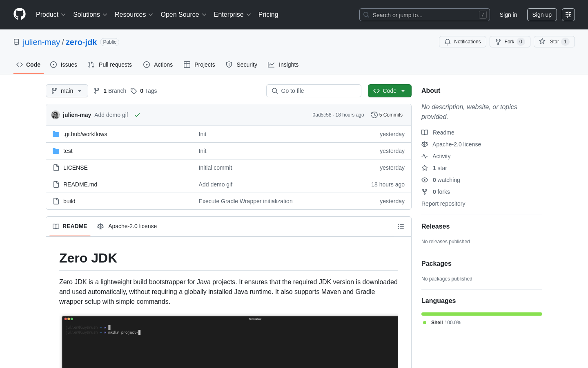Open the Pricing page
The width and height of the screenshot is (588, 368).
point(268,15)
